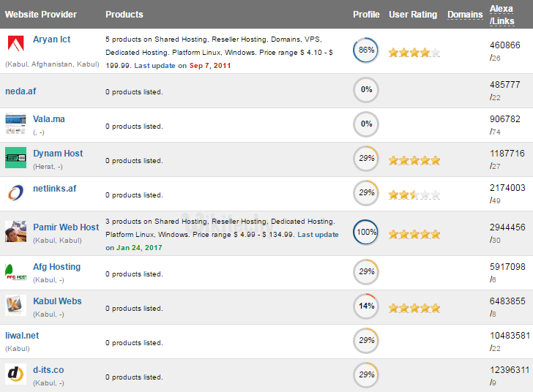Viewport: 533px width, 392px height.
Task: Click Kabul Webs' 14% profile circle
Action: [366, 306]
